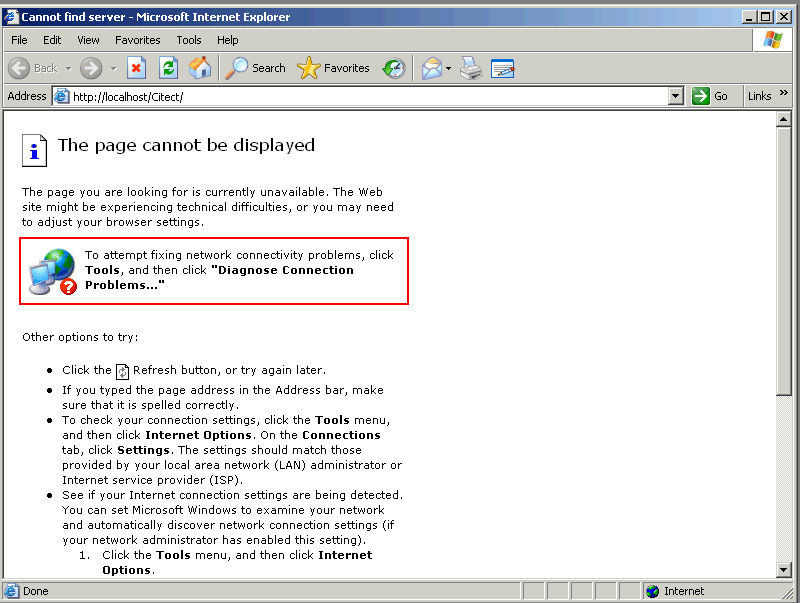Viewport: 800px width, 603px height.
Task: Show the History pane icon
Action: [394, 68]
